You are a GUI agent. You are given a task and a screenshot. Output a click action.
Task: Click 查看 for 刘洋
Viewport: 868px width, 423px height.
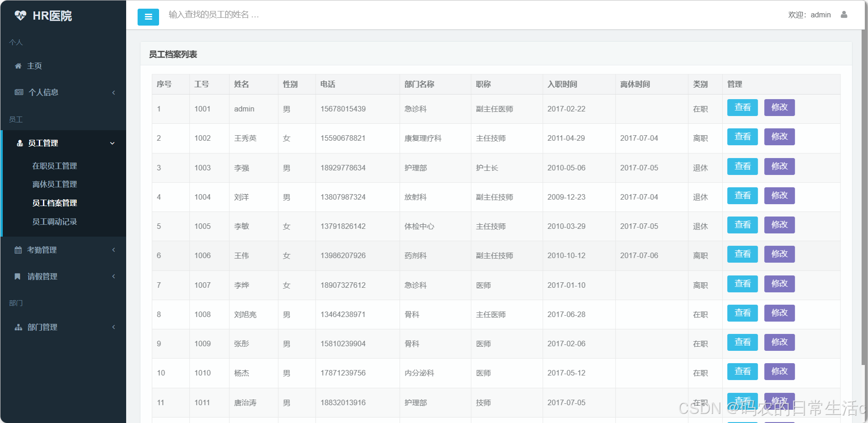(742, 196)
